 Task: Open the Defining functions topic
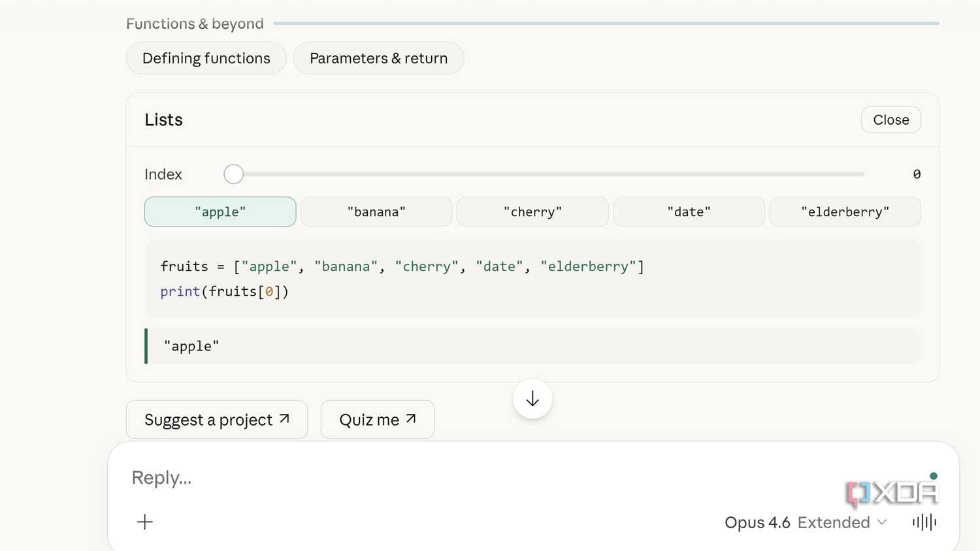pyautogui.click(x=206, y=58)
